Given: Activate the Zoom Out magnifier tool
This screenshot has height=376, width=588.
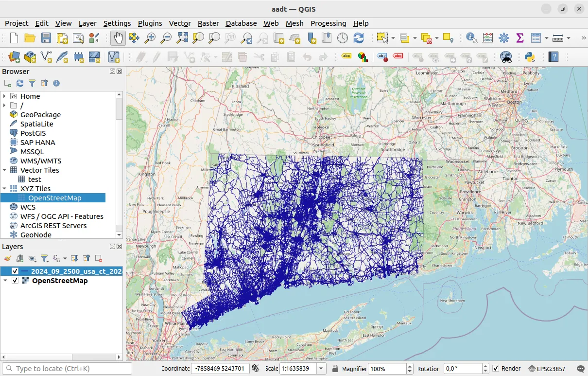Looking at the screenshot, I should click(x=166, y=38).
